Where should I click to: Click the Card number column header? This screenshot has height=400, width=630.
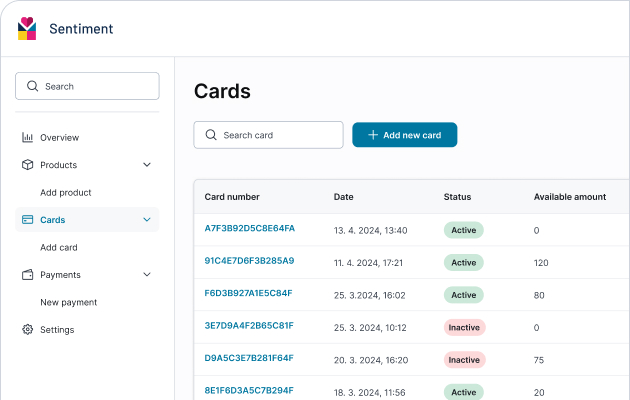(232, 197)
